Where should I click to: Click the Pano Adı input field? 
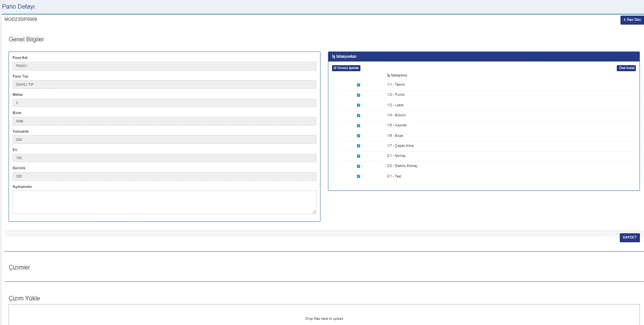coord(164,66)
